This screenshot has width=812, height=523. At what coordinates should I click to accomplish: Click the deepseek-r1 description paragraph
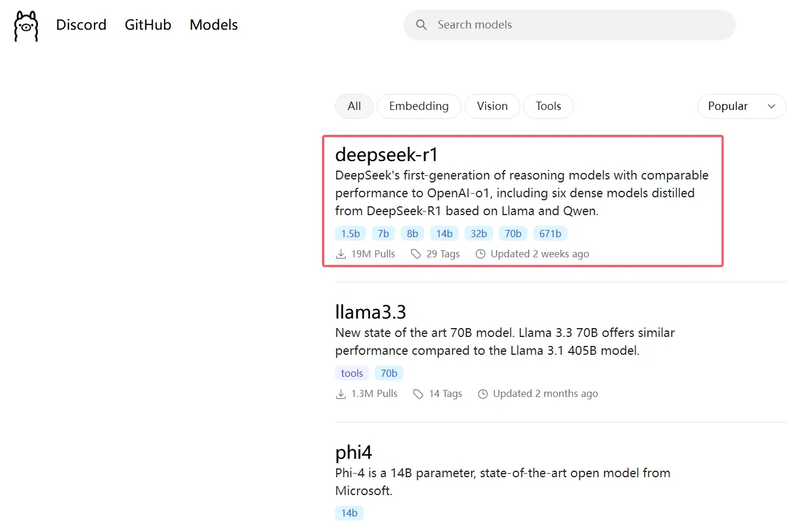tap(522, 193)
